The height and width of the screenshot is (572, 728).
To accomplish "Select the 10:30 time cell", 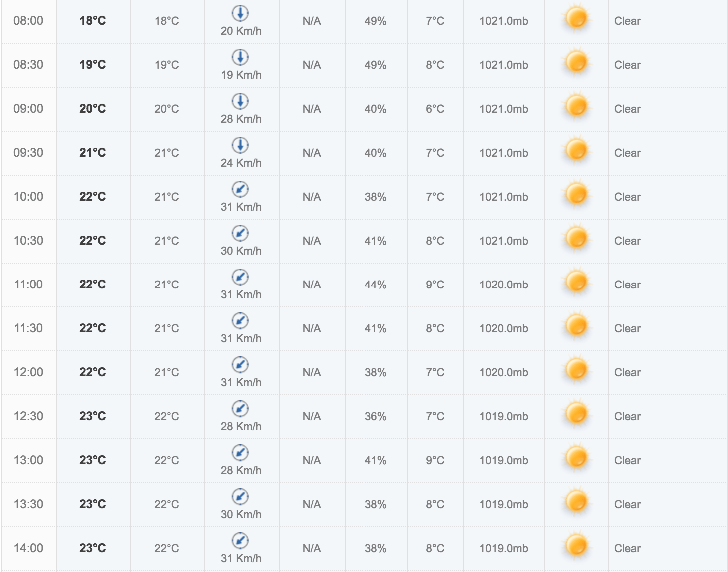I will click(x=28, y=241).
